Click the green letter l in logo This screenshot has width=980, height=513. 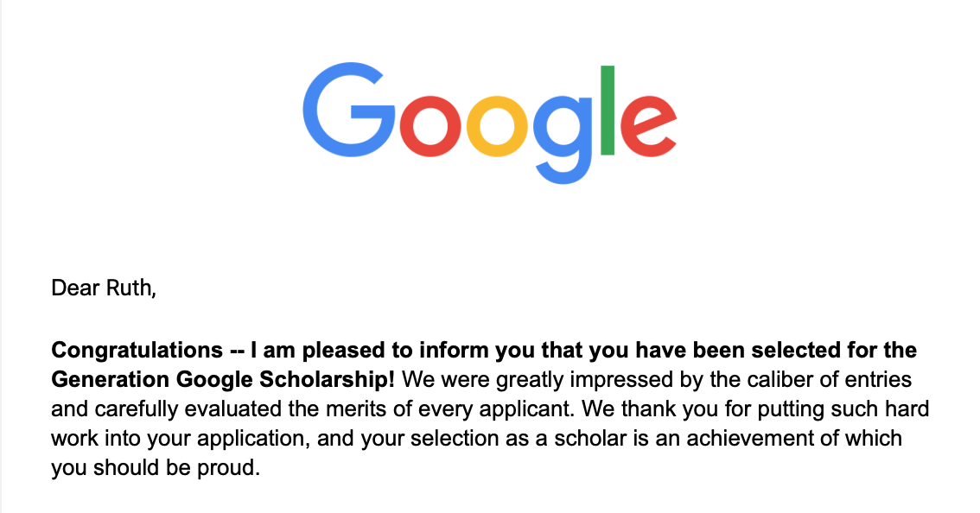[x=608, y=111]
